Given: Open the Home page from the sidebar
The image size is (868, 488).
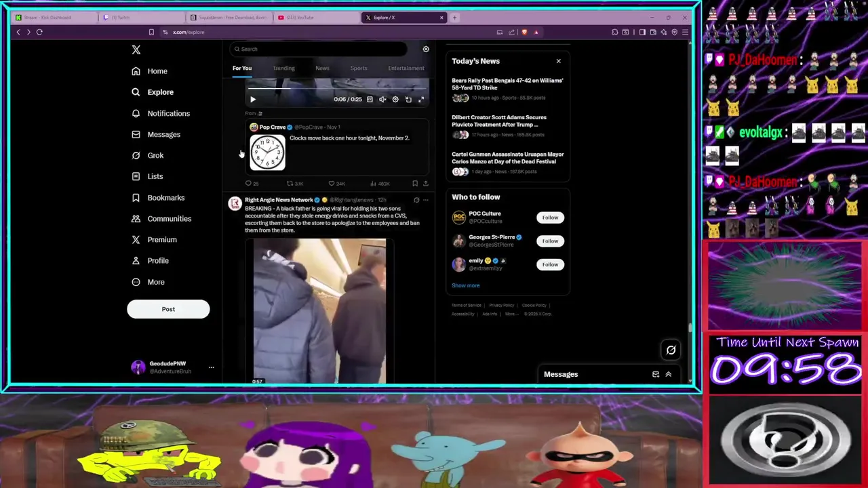Looking at the screenshot, I should 149,71.
